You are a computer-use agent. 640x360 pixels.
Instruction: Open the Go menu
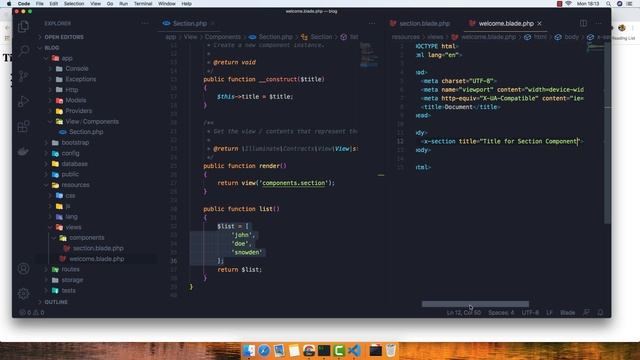coord(110,4)
